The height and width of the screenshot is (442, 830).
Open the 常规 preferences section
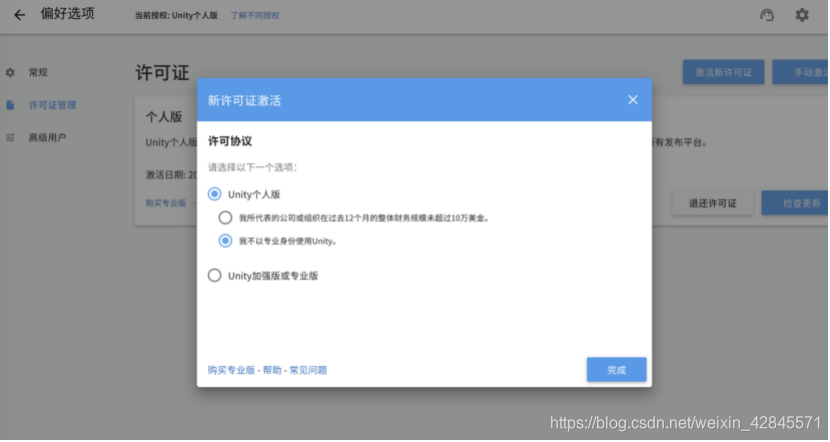pos(38,73)
